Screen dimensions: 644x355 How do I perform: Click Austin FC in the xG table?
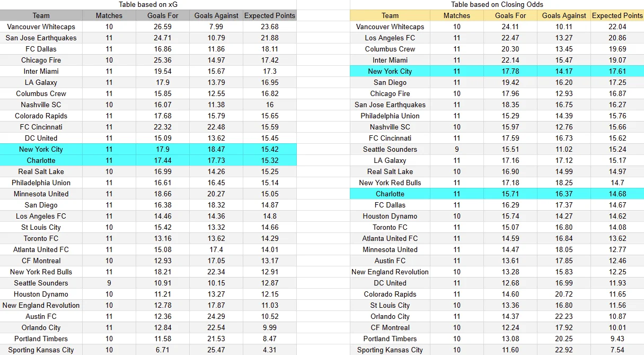click(x=41, y=316)
